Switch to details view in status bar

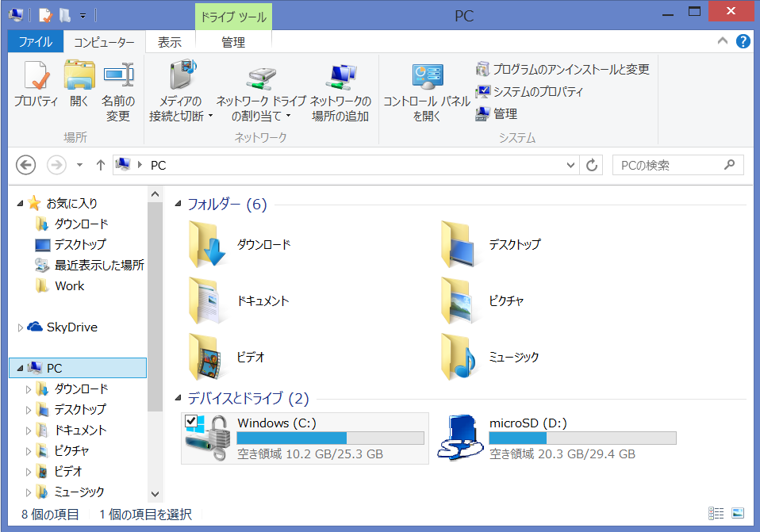(716, 514)
